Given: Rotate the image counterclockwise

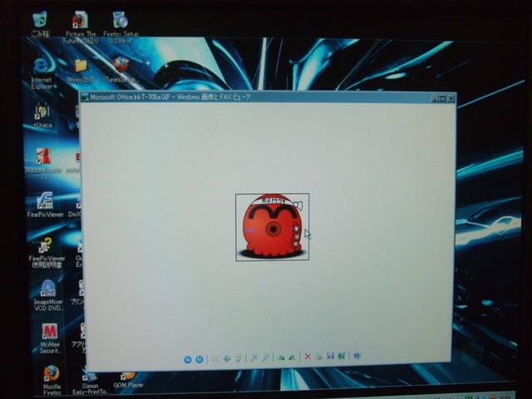Looking at the screenshot, I should pos(292,357).
